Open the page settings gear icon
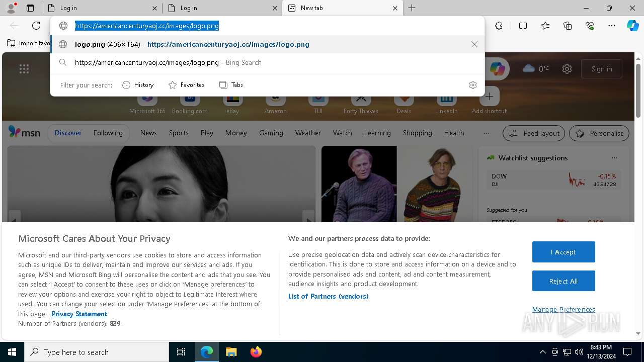644x362 pixels. [567, 69]
